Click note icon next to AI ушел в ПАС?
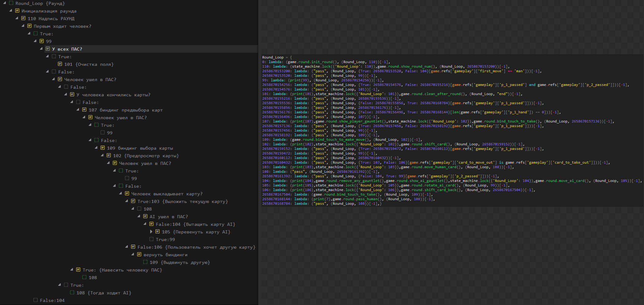This screenshot has width=644, height=305. [145, 216]
